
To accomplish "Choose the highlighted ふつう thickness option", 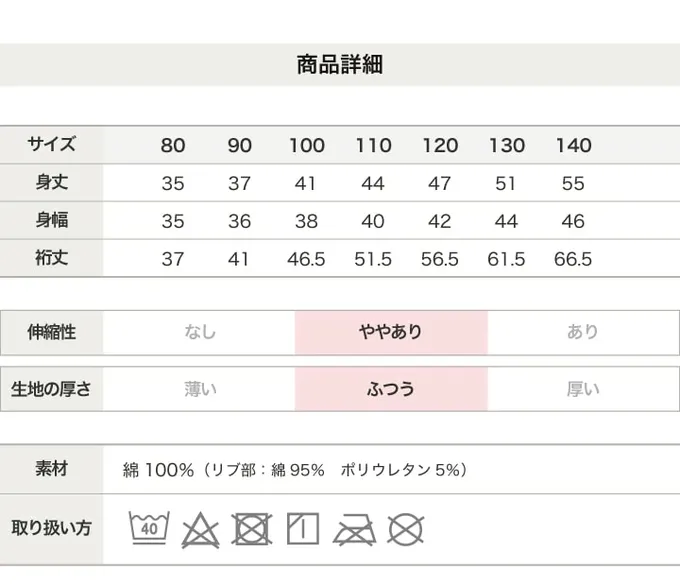I will coord(391,389).
